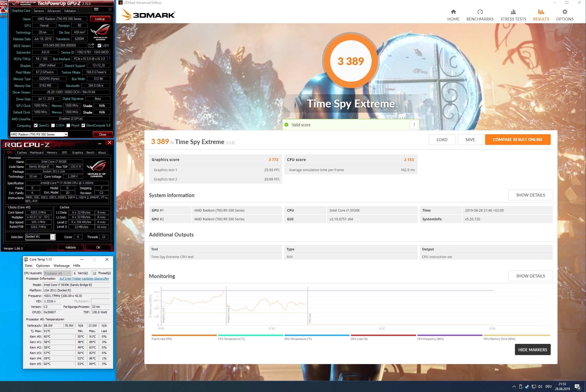Expand hidden tray icons chevron
The width and height of the screenshot is (586, 392).
(x=514, y=387)
